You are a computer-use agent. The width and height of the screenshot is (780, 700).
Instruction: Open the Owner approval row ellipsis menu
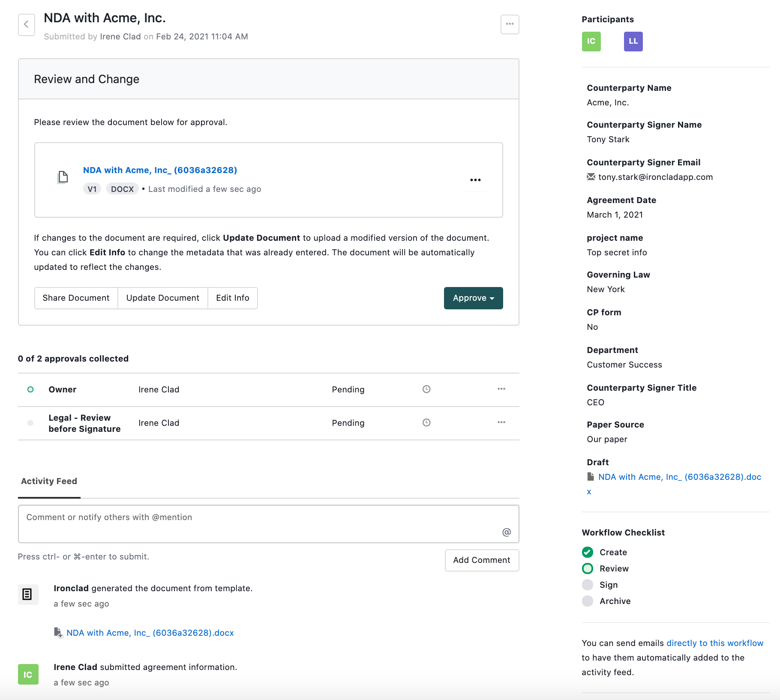501,389
